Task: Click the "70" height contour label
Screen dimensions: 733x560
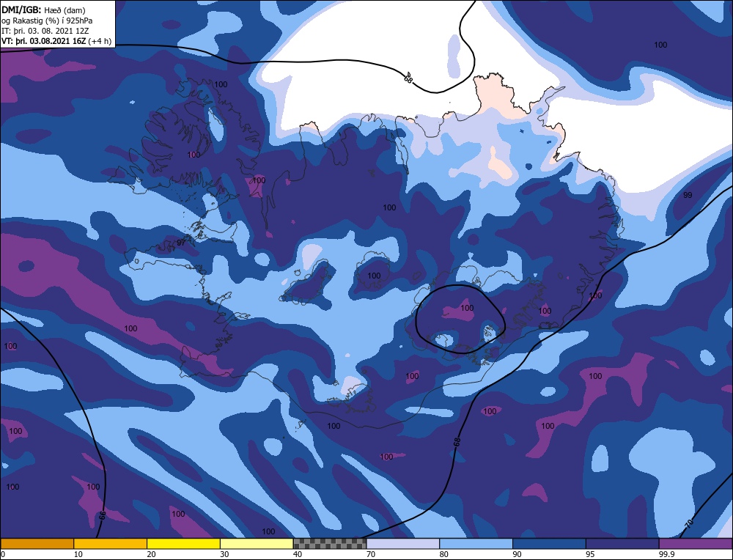Action: [688, 523]
